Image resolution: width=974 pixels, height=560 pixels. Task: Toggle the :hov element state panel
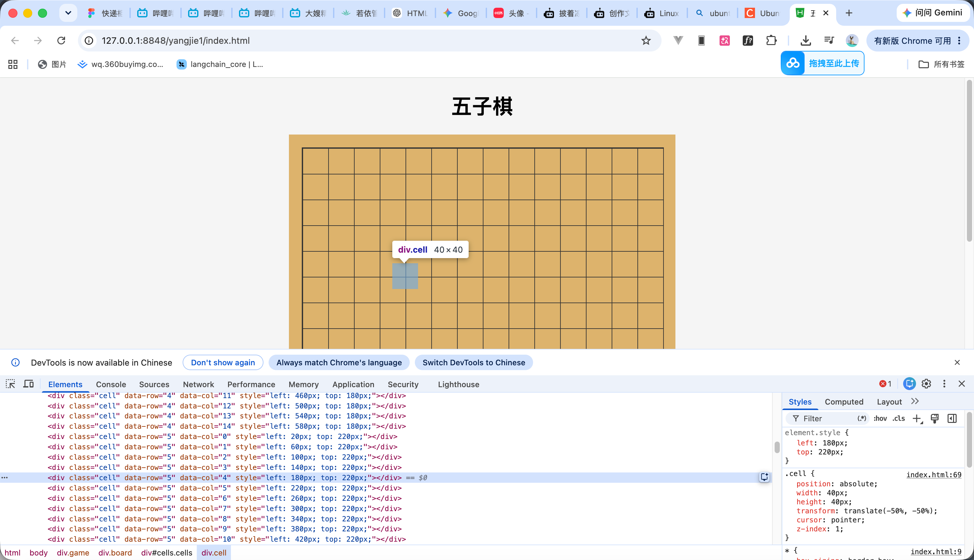click(x=880, y=418)
